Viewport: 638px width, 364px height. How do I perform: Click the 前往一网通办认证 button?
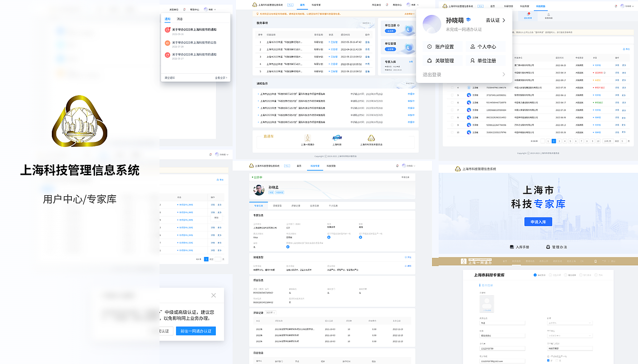(x=196, y=331)
